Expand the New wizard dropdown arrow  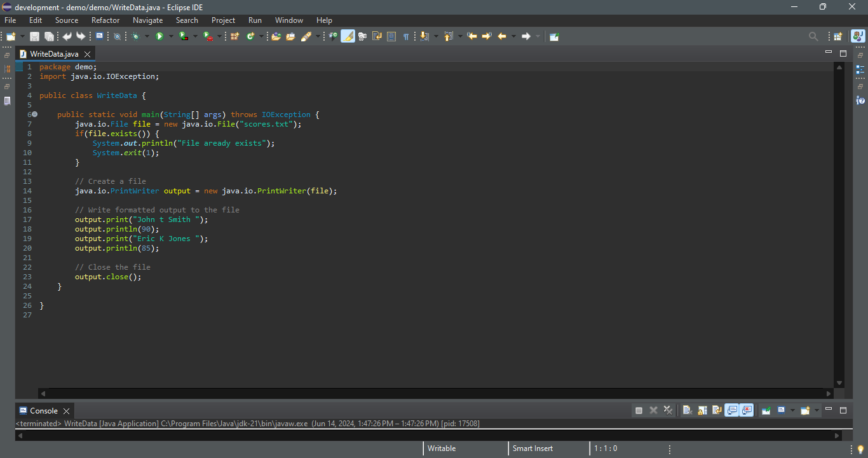coord(23,36)
